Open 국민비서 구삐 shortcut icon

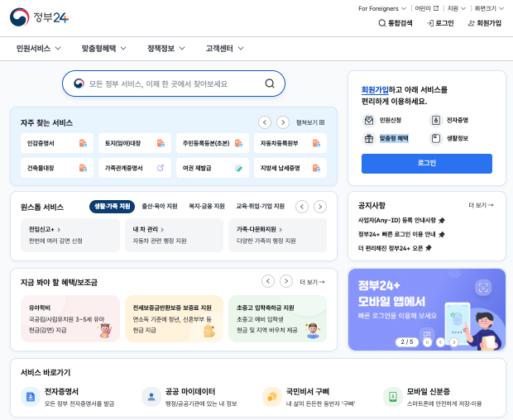[272, 397]
